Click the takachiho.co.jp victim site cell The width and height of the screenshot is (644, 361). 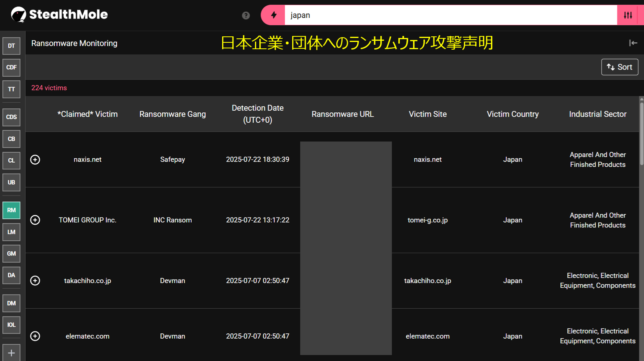coord(427,281)
